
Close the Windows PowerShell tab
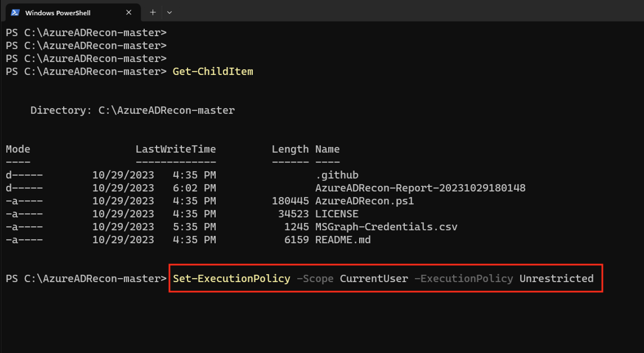pyautogui.click(x=129, y=12)
